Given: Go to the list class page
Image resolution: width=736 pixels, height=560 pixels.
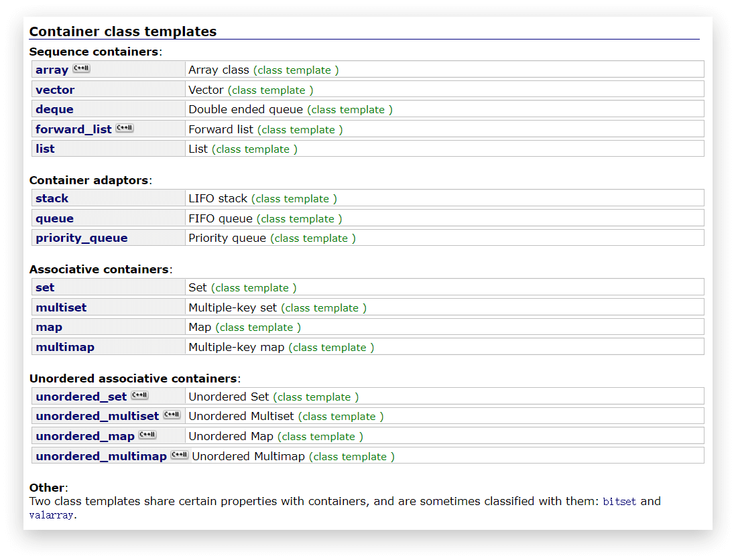Looking at the screenshot, I should pos(45,149).
